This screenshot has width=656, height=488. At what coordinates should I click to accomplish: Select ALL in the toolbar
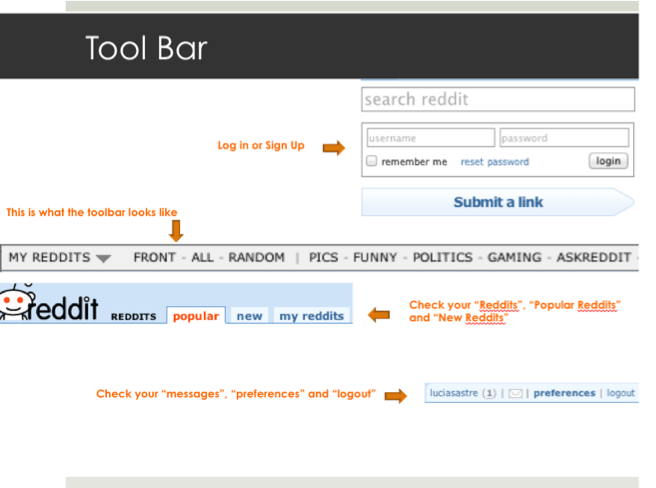click(202, 257)
